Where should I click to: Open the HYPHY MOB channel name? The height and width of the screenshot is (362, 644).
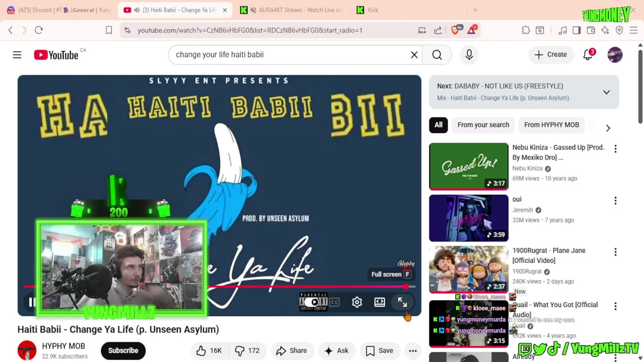coord(63,346)
